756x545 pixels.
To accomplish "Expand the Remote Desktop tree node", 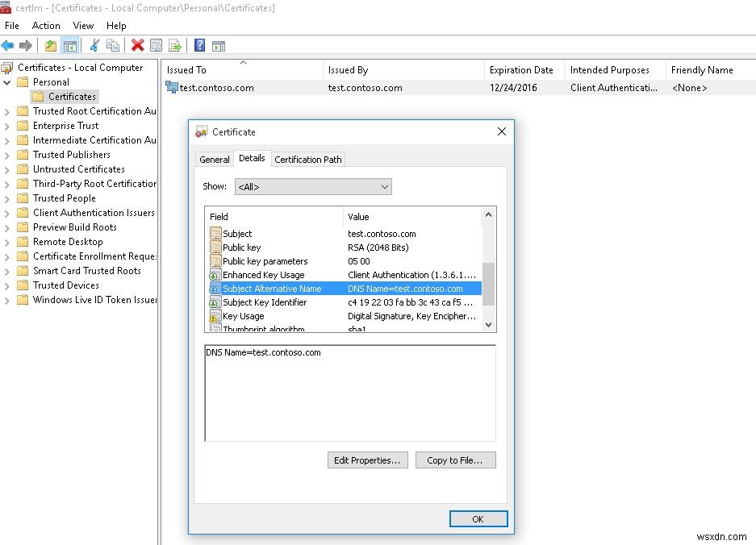I will tap(6, 241).
